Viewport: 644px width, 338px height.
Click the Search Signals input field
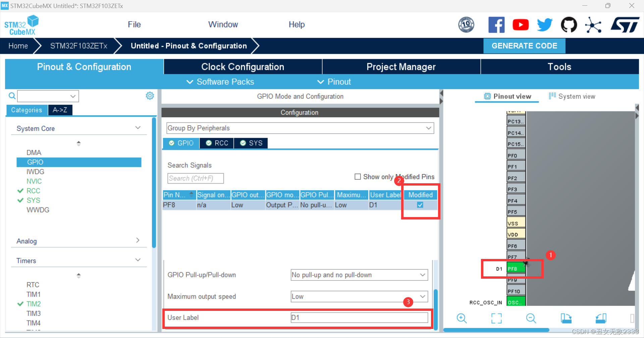(196, 178)
